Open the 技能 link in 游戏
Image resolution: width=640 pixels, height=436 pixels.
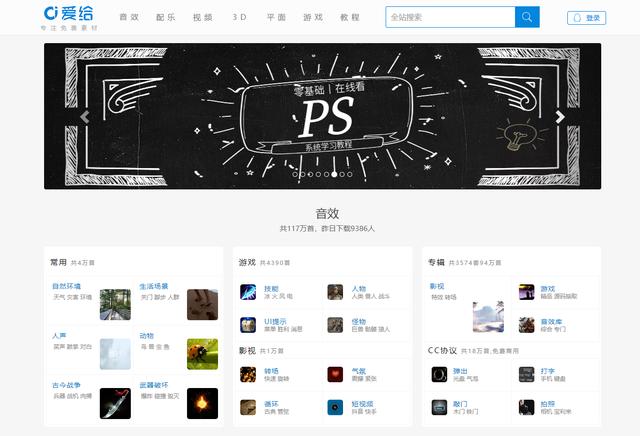point(271,289)
